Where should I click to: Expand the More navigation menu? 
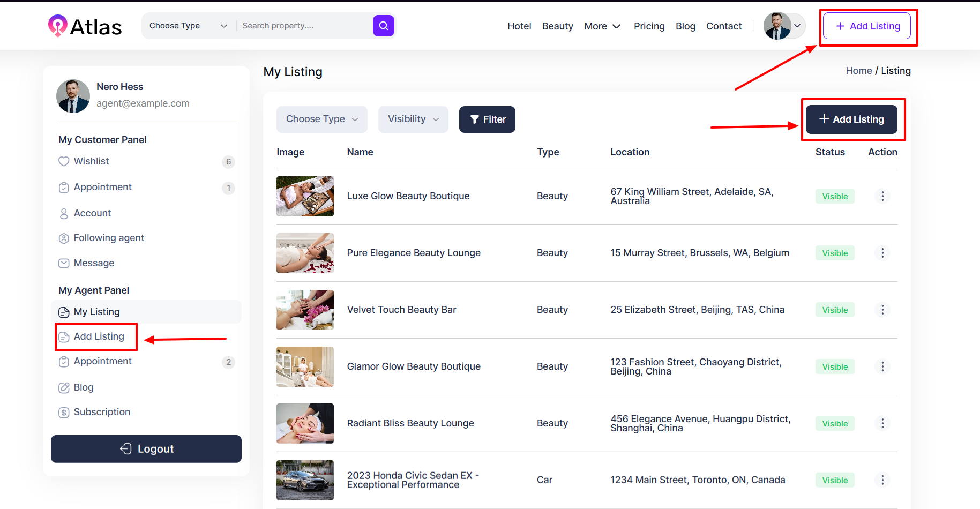[602, 26]
